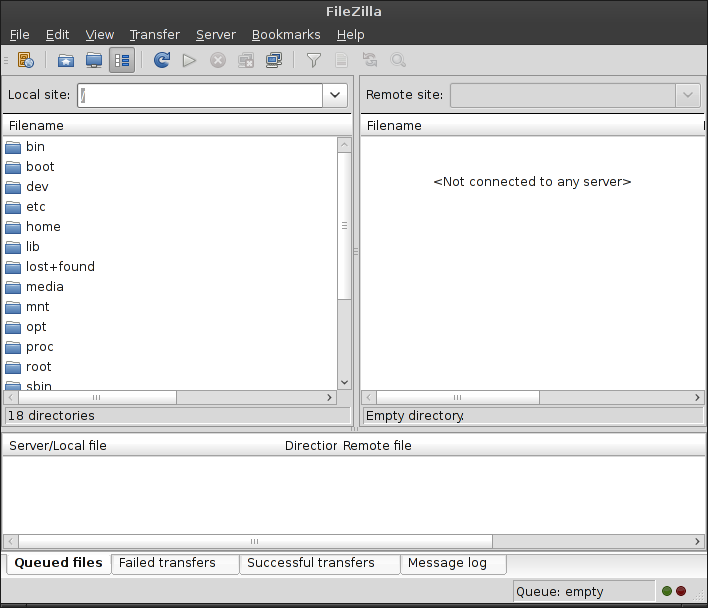Open the View menu
Image resolution: width=708 pixels, height=608 pixels.
[x=100, y=35]
